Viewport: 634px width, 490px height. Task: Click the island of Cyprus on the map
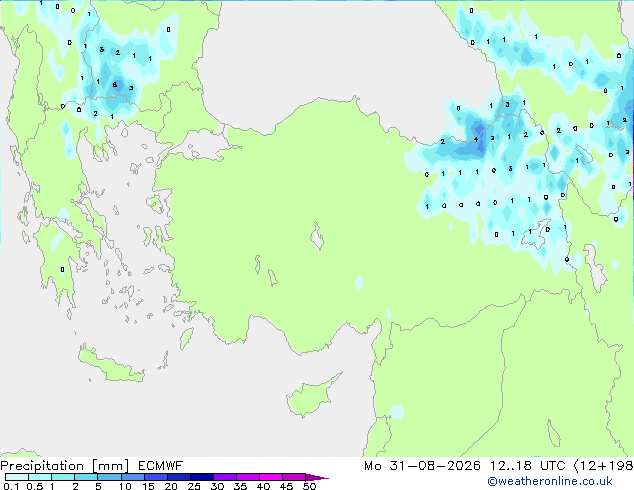(x=311, y=397)
